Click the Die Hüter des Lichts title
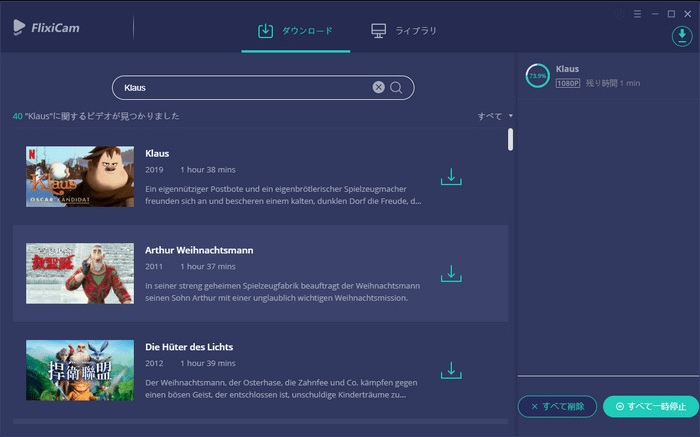Screen dimensions: 700x437 point(189,347)
